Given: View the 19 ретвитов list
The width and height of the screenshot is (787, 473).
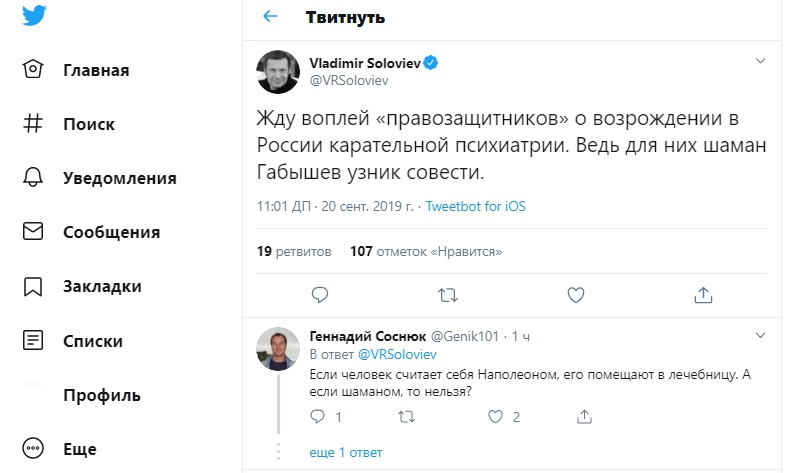Looking at the screenshot, I should 295,251.
